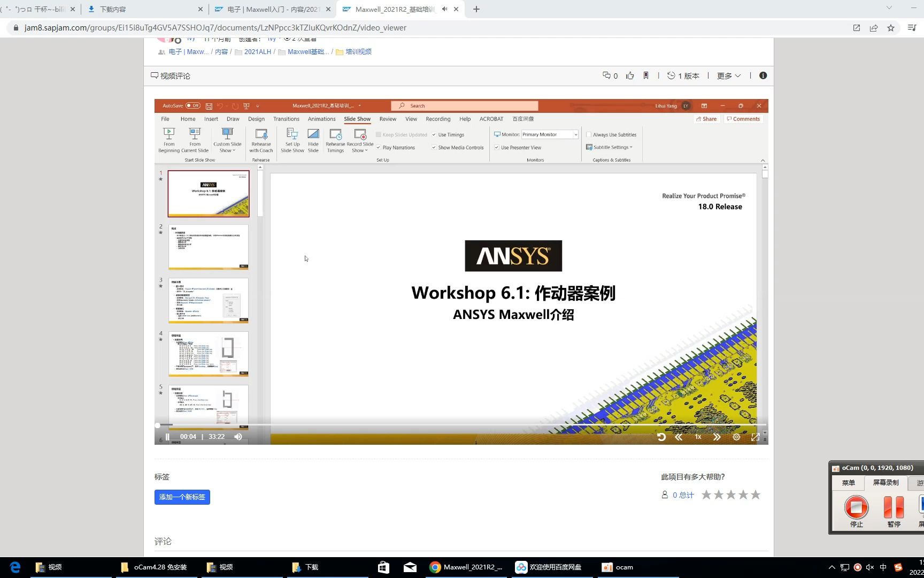Click the video progress knob at start
The height and width of the screenshot is (578, 924).
point(158,425)
